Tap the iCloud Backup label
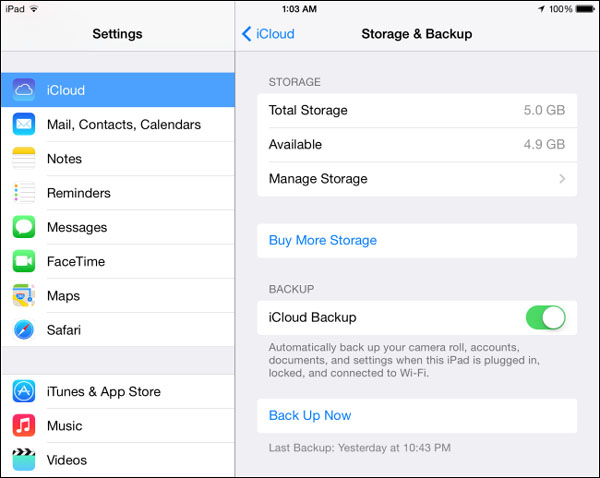The image size is (600, 478). [x=312, y=317]
